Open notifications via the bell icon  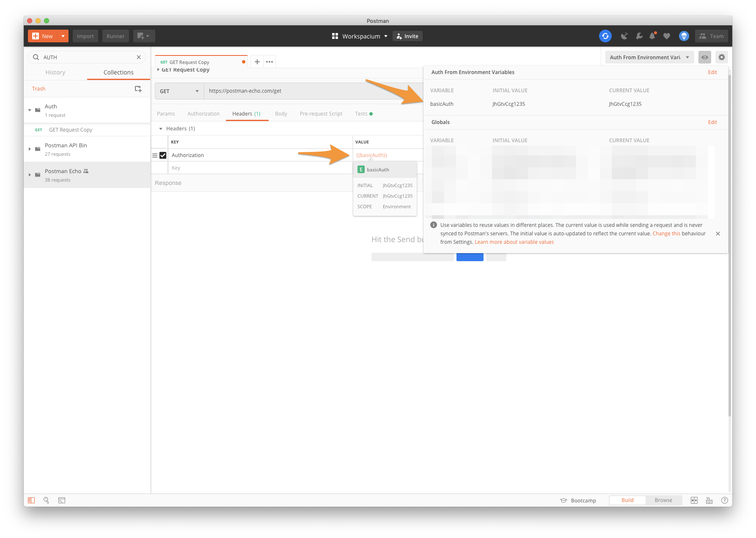tap(652, 36)
